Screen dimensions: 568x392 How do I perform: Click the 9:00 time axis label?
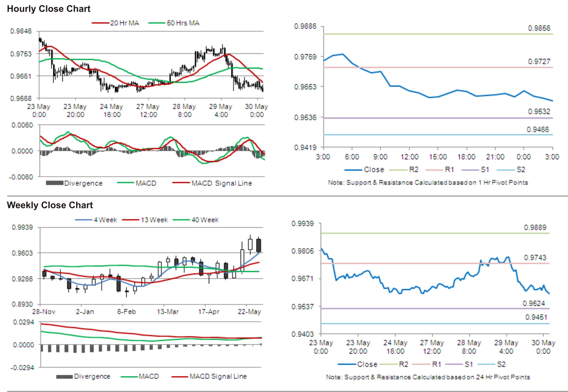[x=380, y=157]
